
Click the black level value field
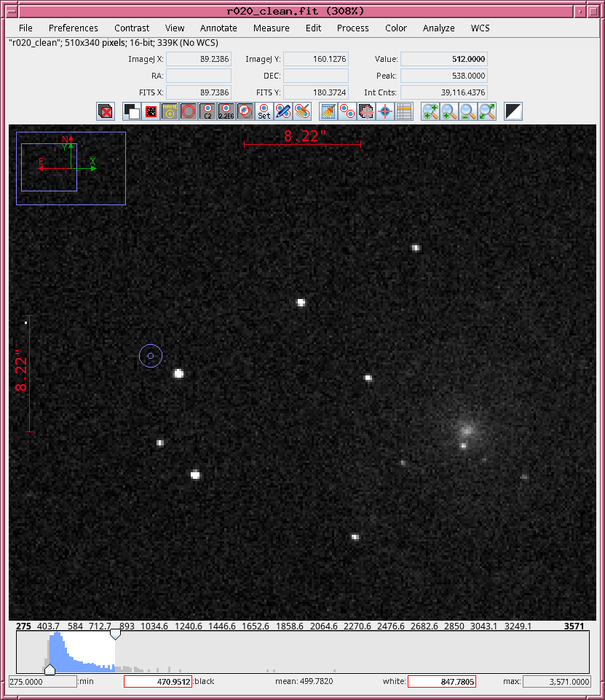click(157, 682)
